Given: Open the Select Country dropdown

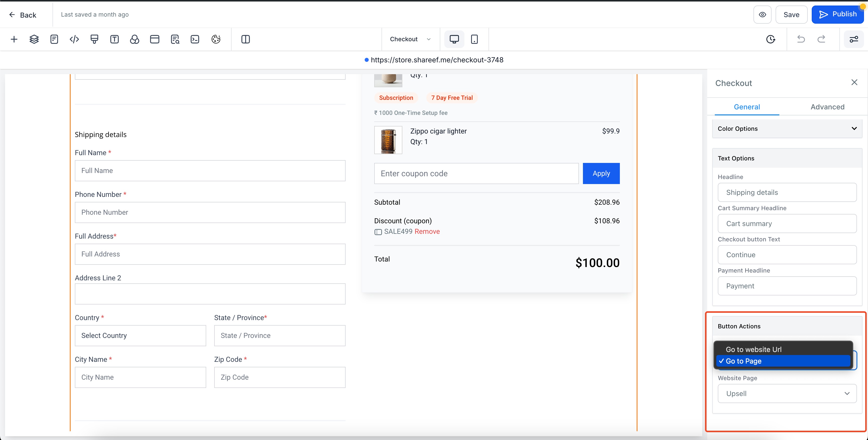Looking at the screenshot, I should pyautogui.click(x=140, y=335).
